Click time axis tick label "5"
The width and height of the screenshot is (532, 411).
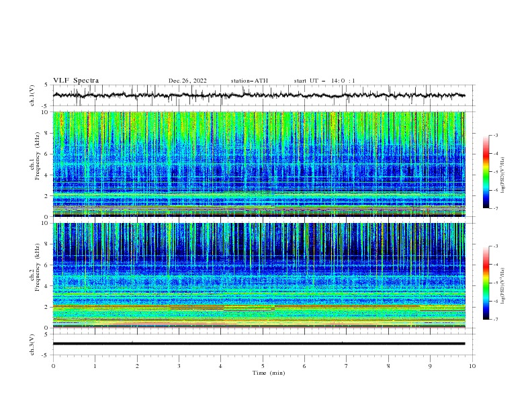[263, 366]
